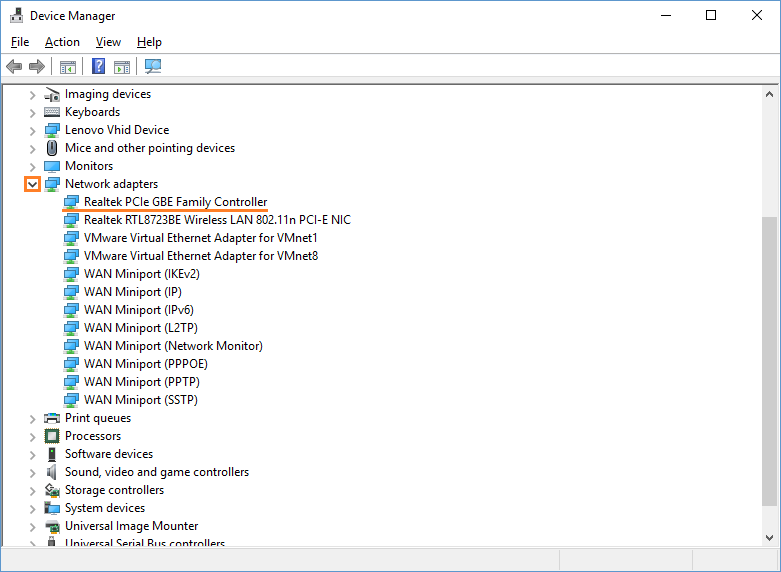
Task: Click the Back arrow toolbar icon
Action: tap(14, 66)
